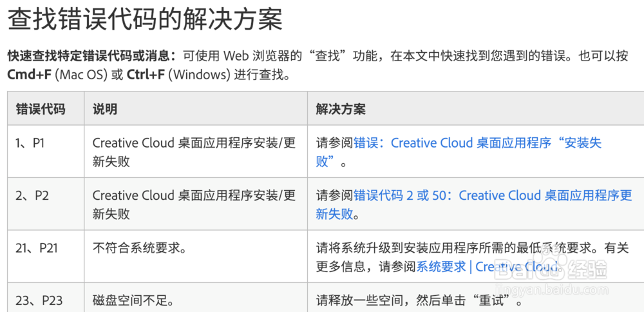The width and height of the screenshot is (644, 312).
Task: Select the "1、P1" error code cell
Action: [x=30, y=143]
